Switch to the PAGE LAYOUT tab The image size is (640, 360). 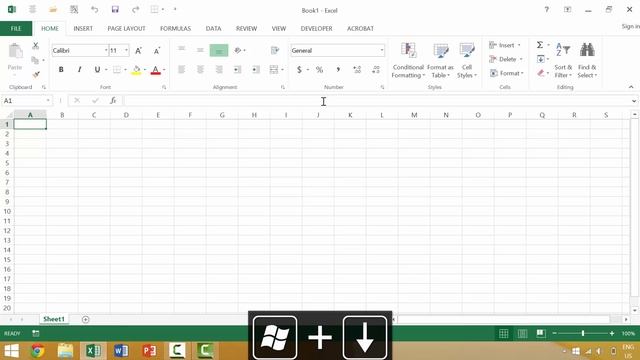click(x=126, y=29)
